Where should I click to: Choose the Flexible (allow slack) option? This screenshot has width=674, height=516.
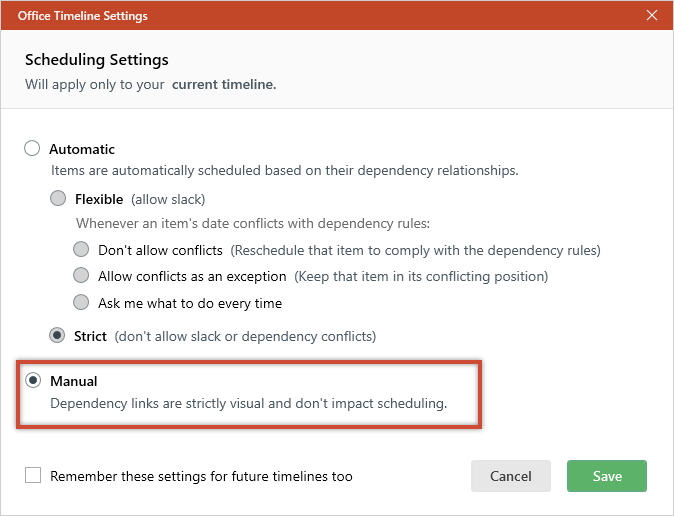(58, 199)
